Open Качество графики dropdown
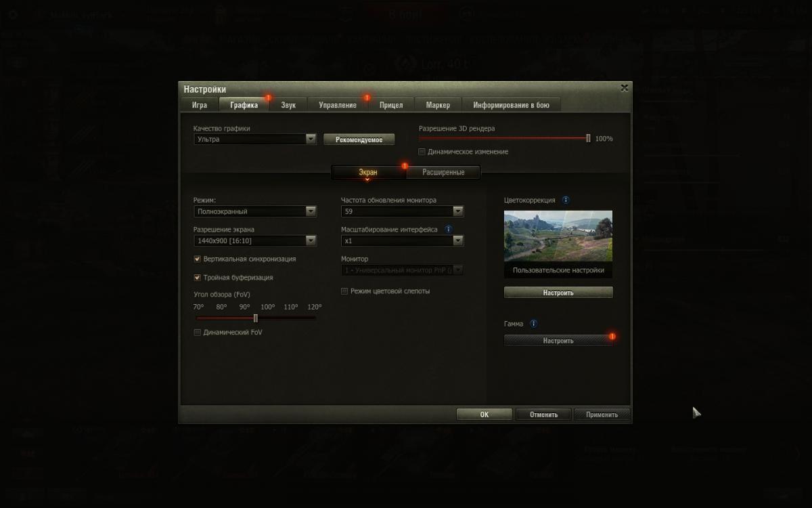 click(x=255, y=139)
